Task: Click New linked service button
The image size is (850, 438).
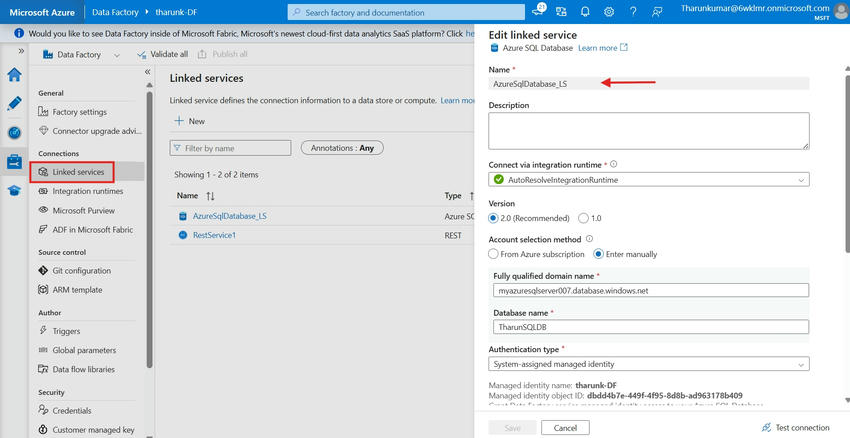Action: point(189,121)
